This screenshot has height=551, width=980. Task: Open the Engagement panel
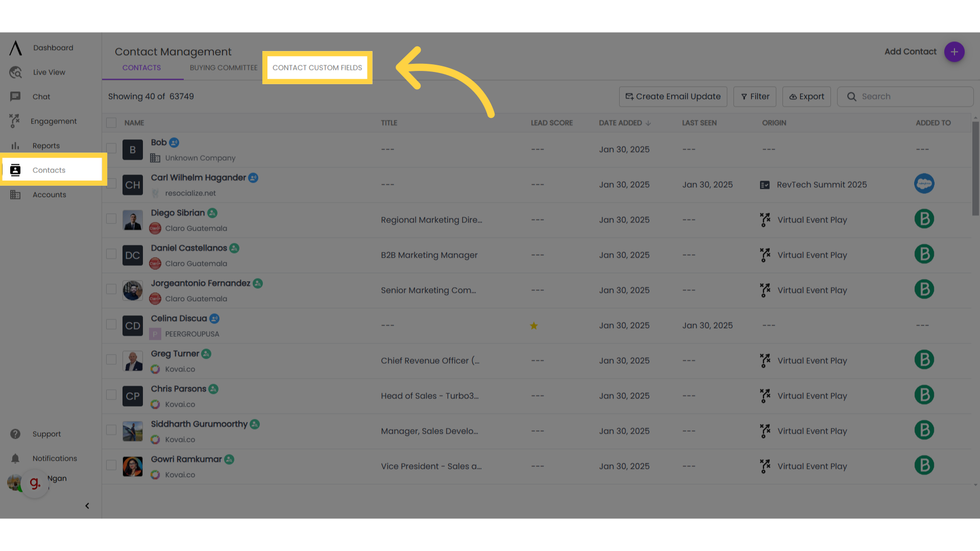[53, 121]
